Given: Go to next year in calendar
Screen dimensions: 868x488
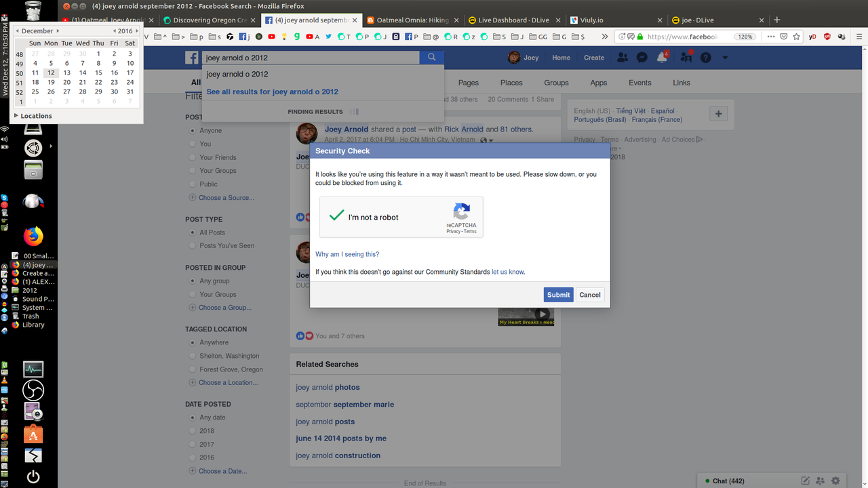Looking at the screenshot, I should (x=137, y=30).
